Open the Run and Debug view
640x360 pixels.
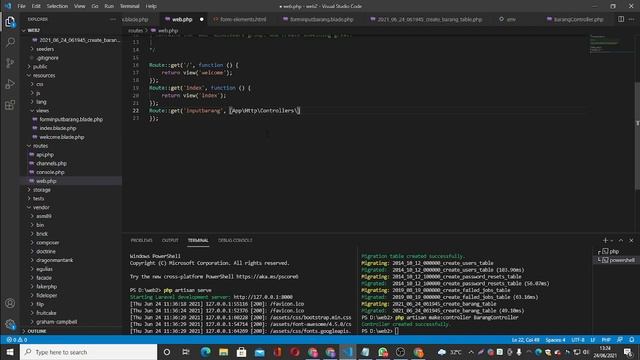point(10,84)
